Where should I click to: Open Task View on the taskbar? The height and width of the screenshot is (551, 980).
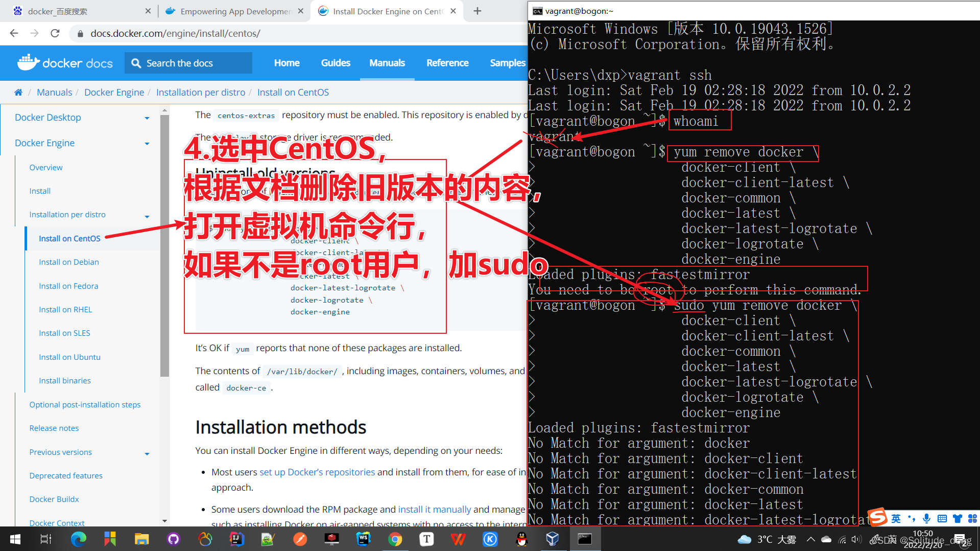[45, 539]
